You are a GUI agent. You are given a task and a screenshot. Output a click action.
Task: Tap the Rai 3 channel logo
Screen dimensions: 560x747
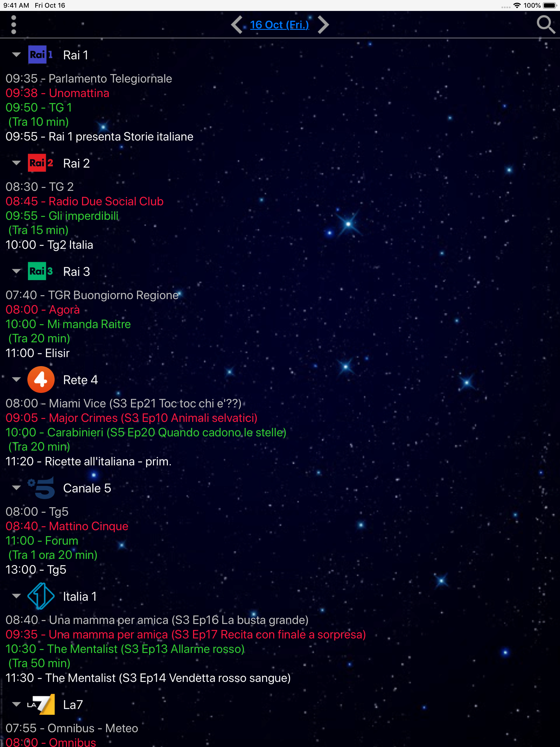40,271
